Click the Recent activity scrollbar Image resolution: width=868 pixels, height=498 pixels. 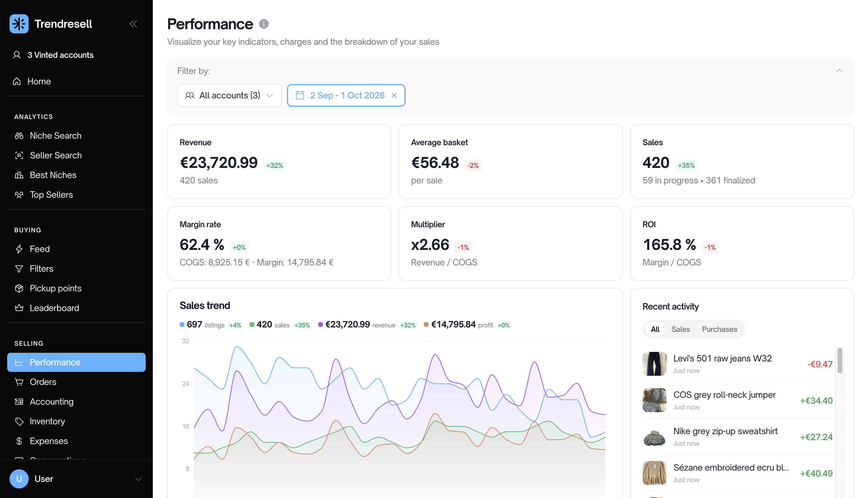pos(840,361)
